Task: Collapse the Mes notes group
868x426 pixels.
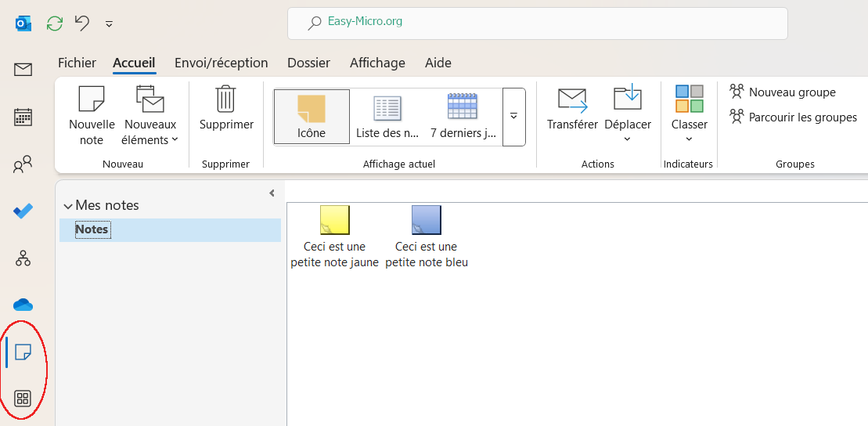Action: coord(68,206)
